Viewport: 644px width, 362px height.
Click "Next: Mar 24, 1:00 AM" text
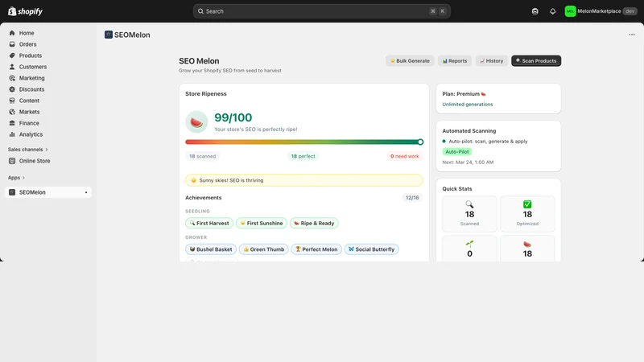coord(468,162)
